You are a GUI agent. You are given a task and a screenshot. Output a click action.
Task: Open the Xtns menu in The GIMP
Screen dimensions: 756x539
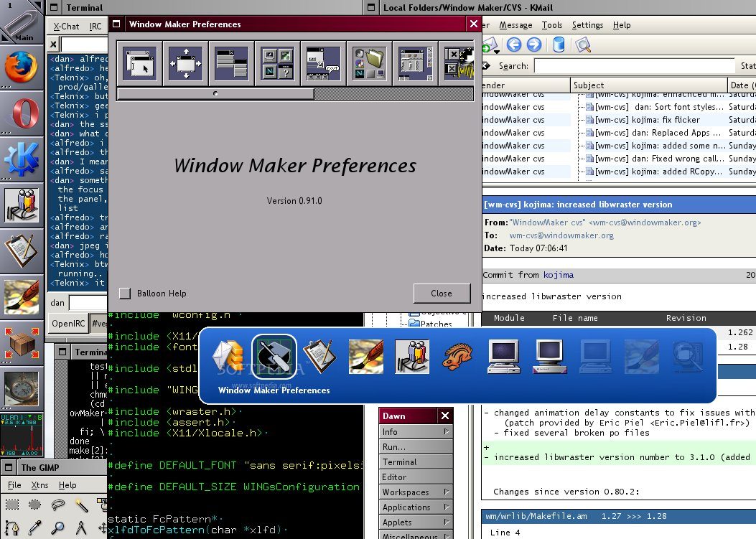click(39, 485)
